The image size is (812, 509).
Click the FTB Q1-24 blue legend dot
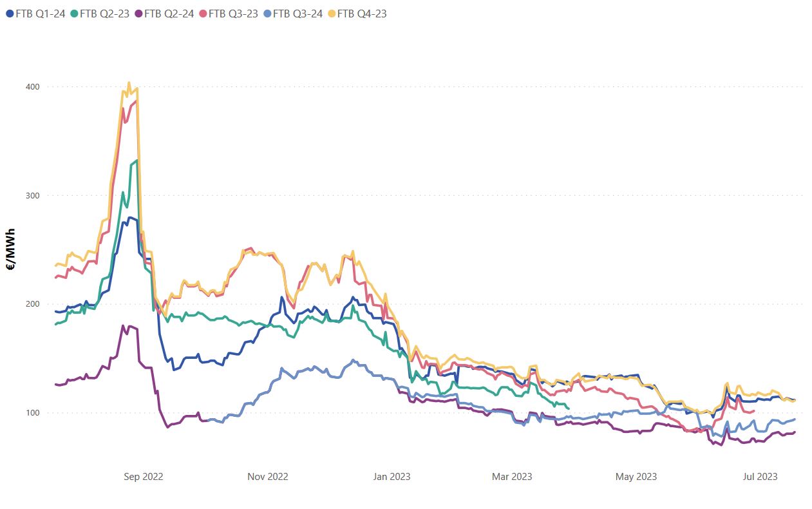pyautogui.click(x=9, y=14)
